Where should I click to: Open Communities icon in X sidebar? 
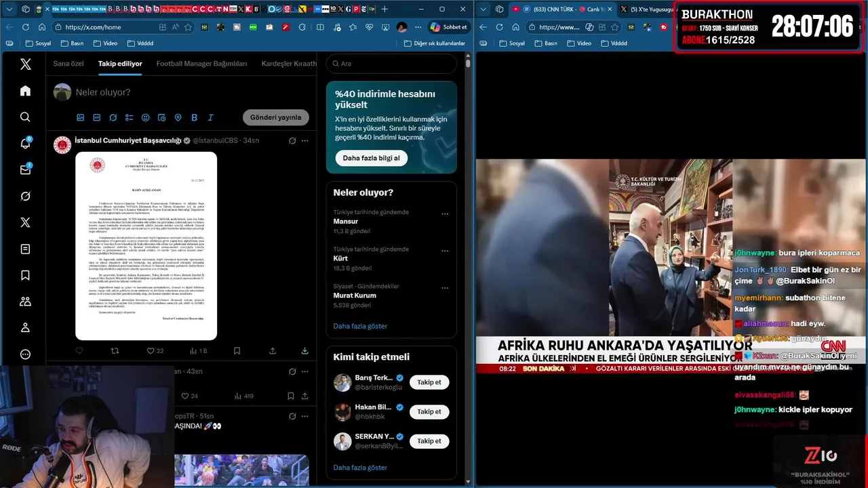pos(25,302)
